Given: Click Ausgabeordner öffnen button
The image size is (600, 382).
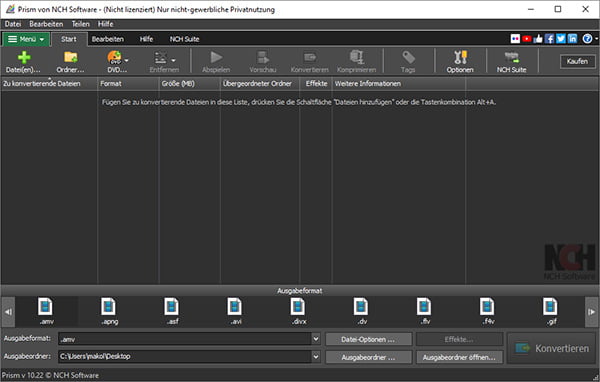Looking at the screenshot, I should click(459, 357).
